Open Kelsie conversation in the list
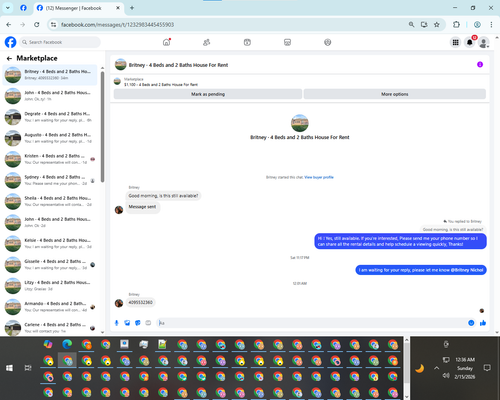 pyautogui.click(x=50, y=243)
